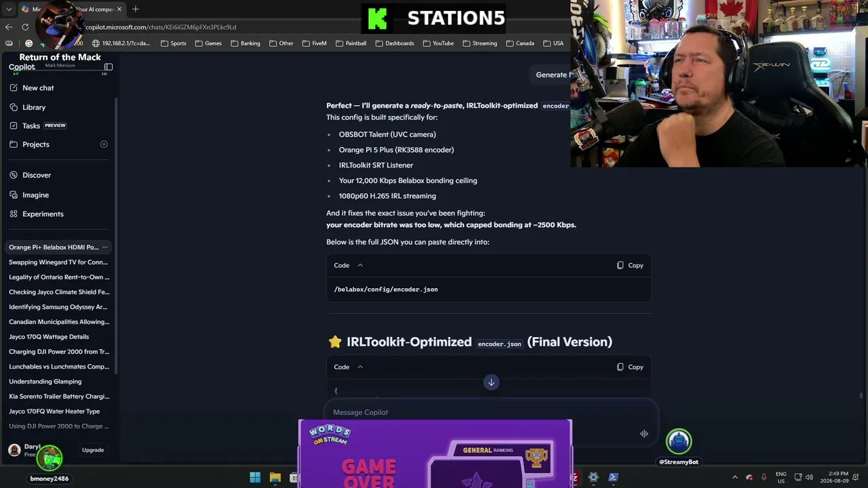
Task: Collapse the Copilot sidebar panel
Action: click(108, 67)
